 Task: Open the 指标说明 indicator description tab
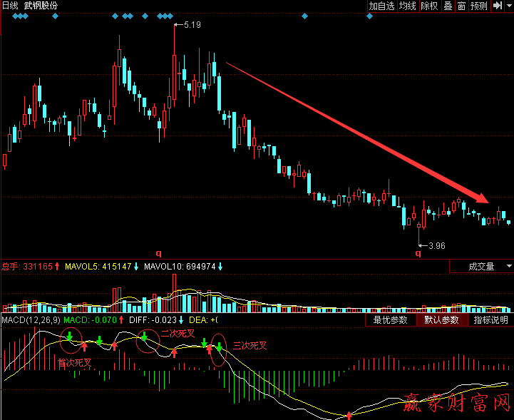(490, 320)
